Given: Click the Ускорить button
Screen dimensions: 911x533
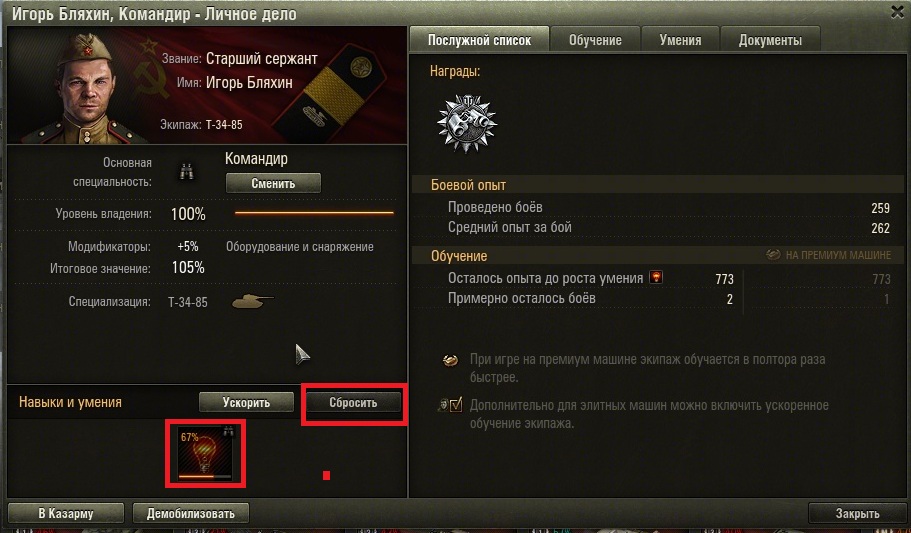Looking at the screenshot, I should 246,402.
